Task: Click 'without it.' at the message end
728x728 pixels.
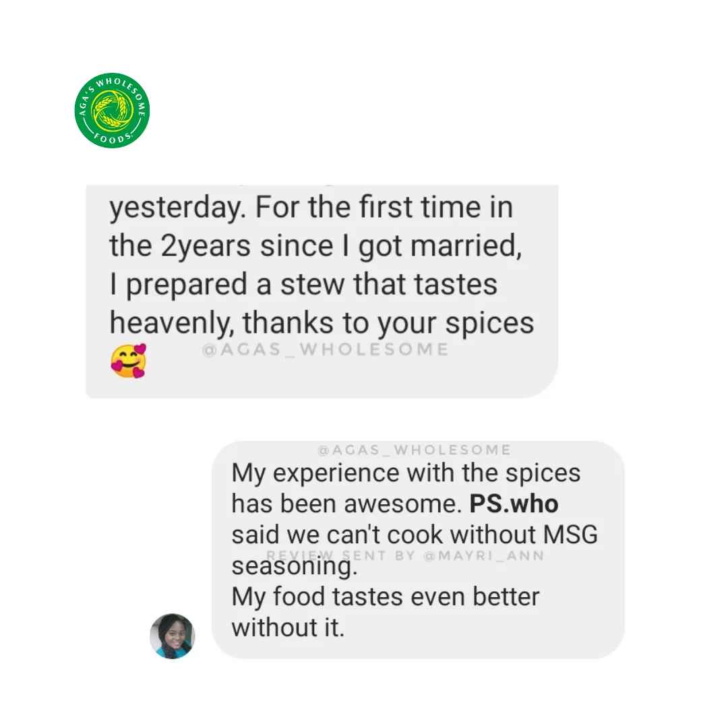Action: [288, 628]
